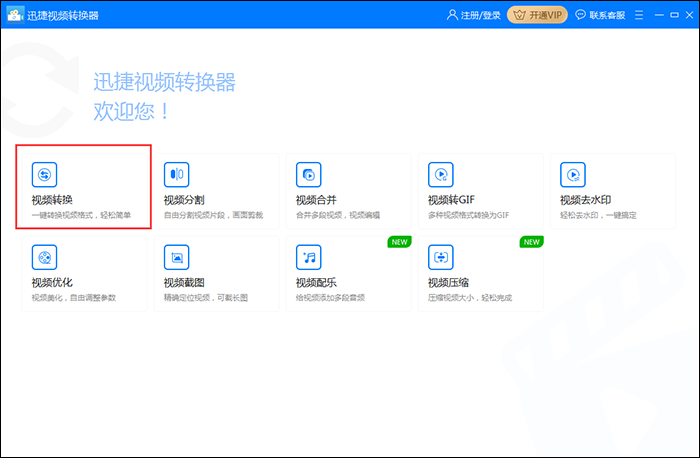
Task: Open 联系客服 support link
Action: 607,15
